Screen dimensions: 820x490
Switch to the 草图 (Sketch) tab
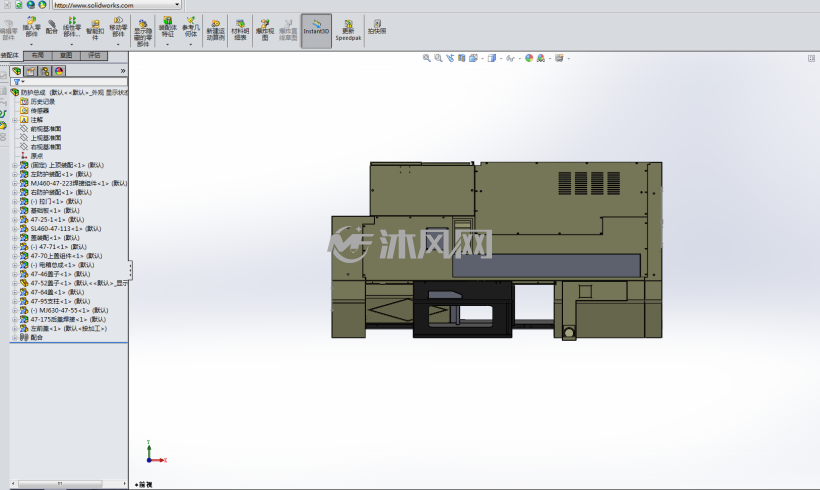[x=66, y=55]
